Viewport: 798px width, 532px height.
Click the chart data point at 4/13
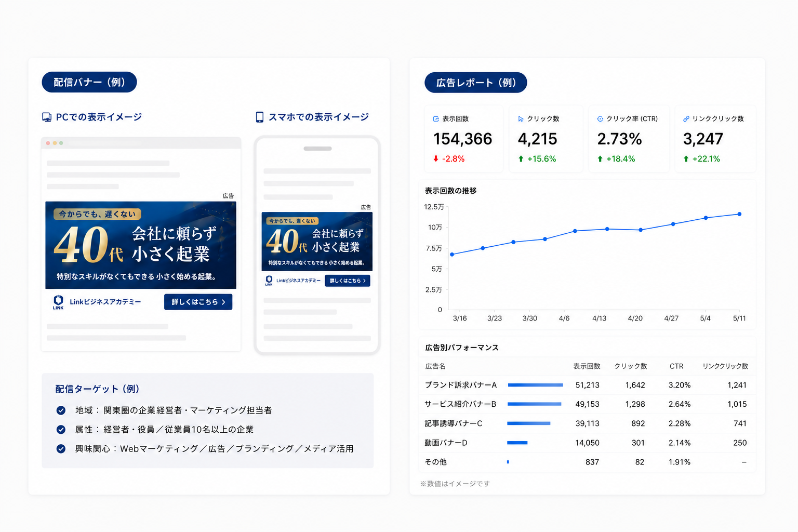pos(607,229)
